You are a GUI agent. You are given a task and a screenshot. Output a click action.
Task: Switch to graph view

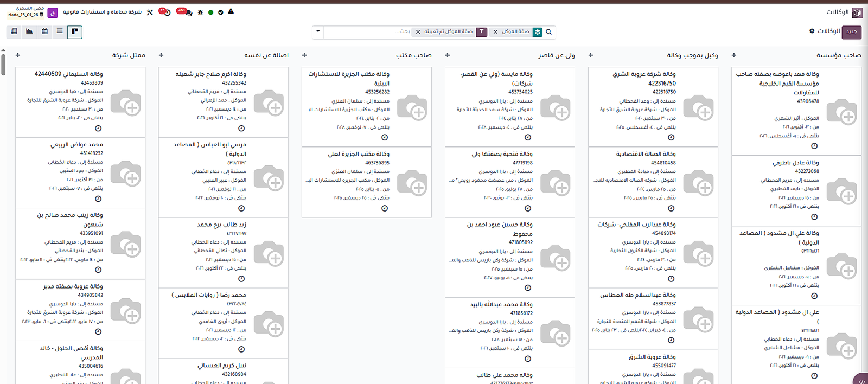(29, 31)
